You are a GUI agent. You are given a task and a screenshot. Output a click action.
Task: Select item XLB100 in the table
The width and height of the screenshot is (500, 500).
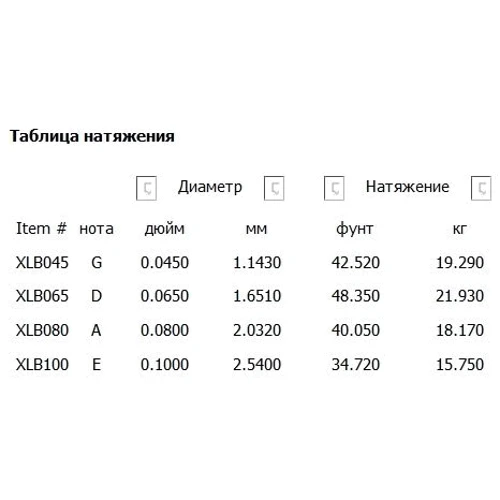pos(42,364)
